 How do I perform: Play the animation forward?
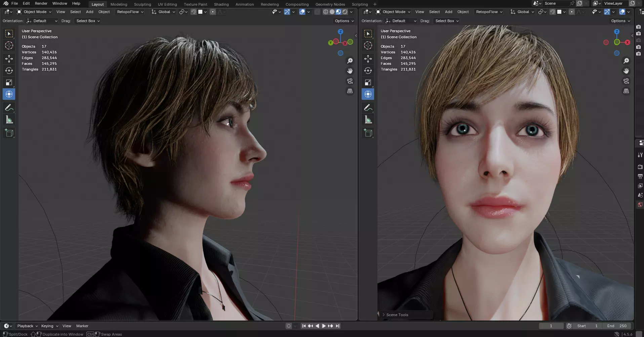(x=324, y=326)
